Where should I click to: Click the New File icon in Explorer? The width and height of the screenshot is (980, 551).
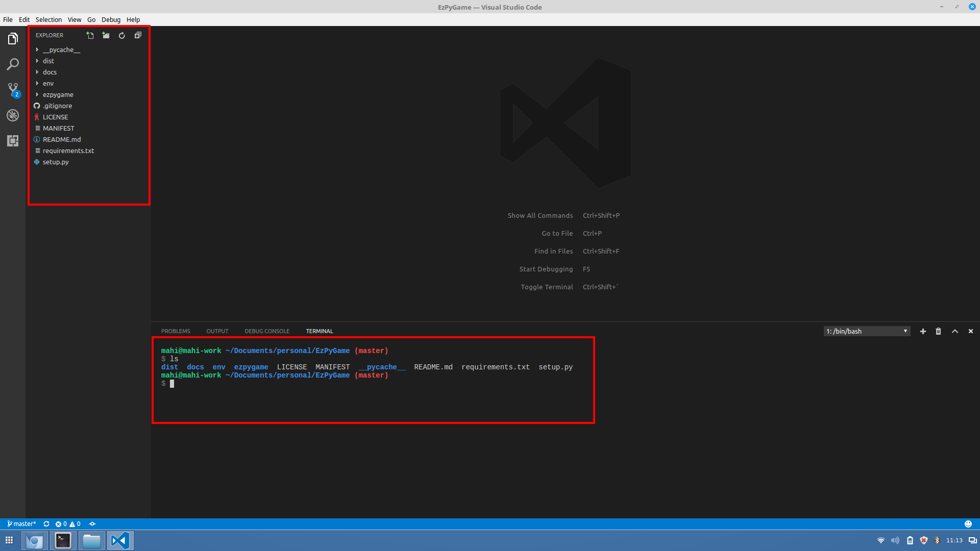(90, 35)
